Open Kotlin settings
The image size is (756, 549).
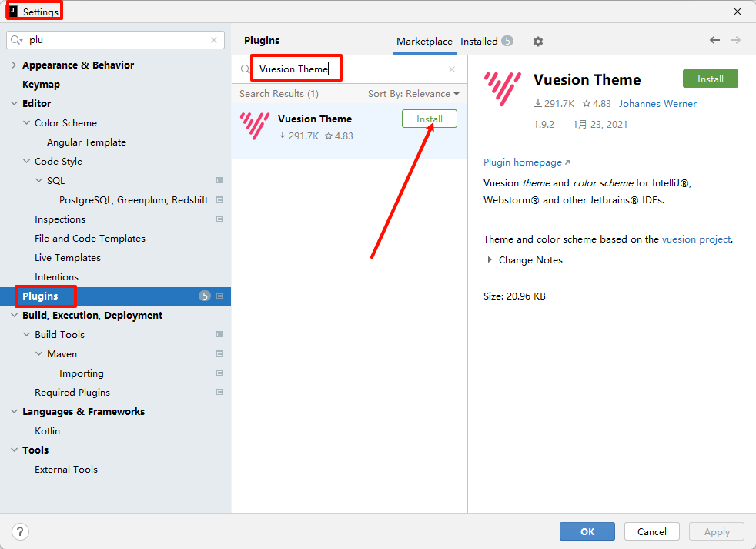(47, 430)
